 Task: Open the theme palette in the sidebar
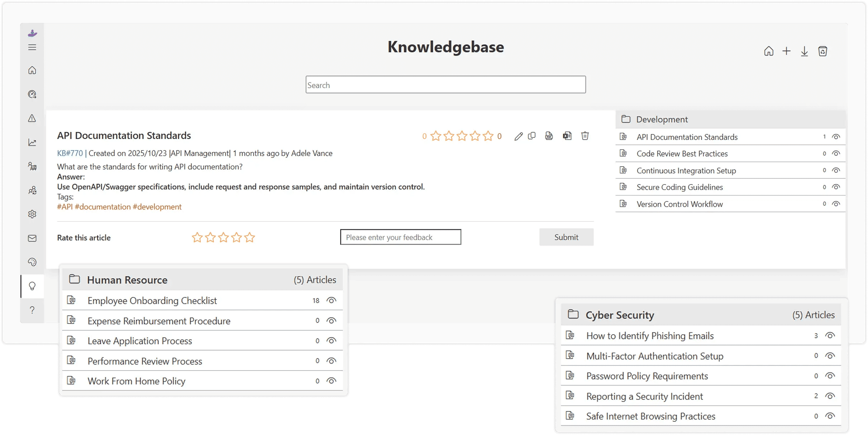click(32, 262)
